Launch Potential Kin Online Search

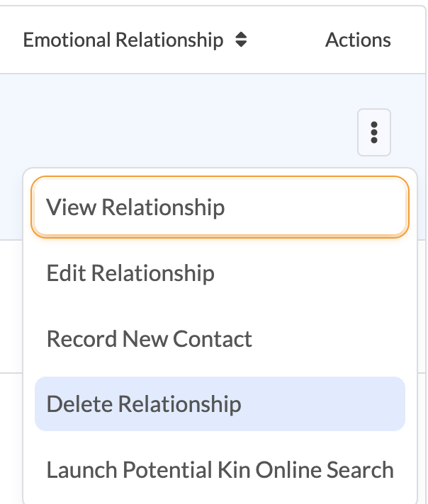220,469
